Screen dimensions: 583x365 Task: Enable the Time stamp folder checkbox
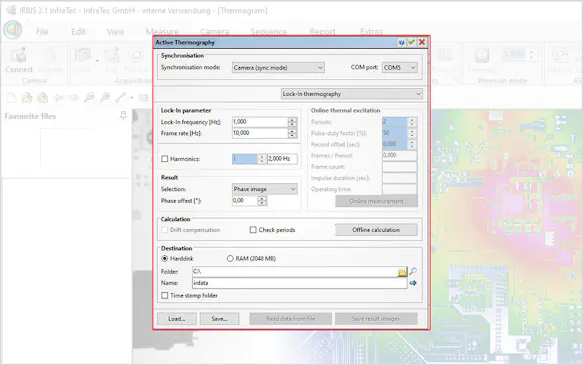pyautogui.click(x=165, y=295)
